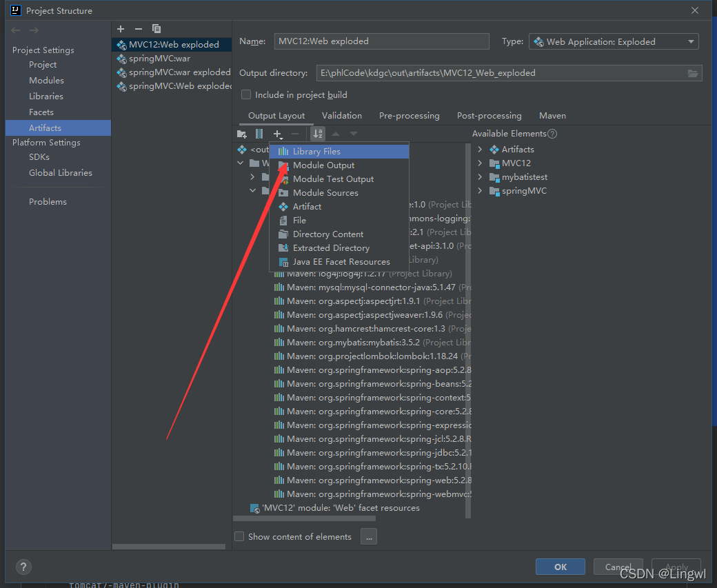Enable Show content of elements checkbox
Image resolution: width=717 pixels, height=588 pixels.
(x=239, y=536)
